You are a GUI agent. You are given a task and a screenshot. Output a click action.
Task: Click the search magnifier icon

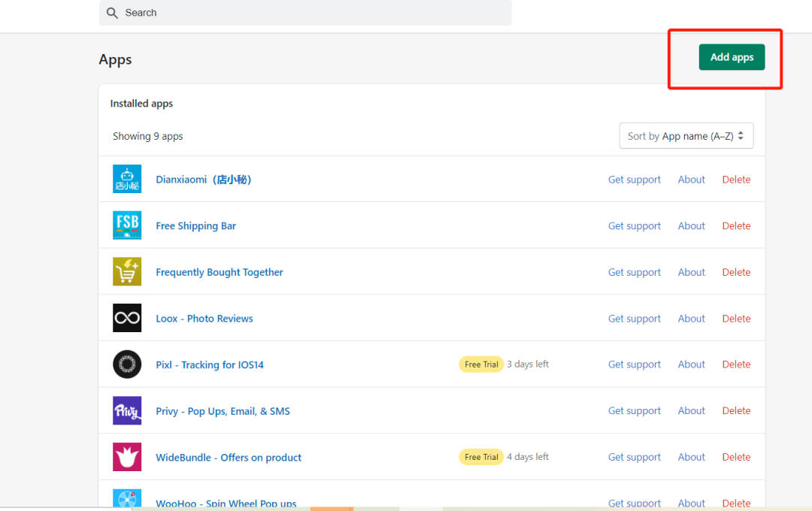click(x=112, y=13)
